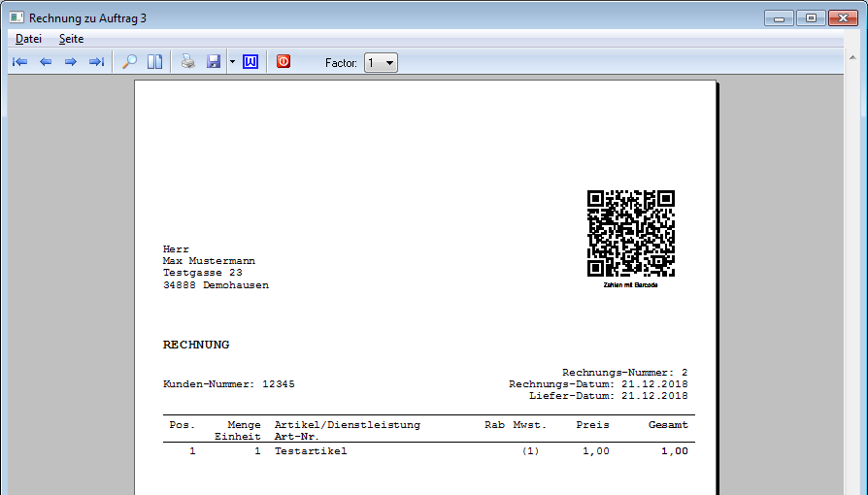Jump to last page with toolbar arrow
The image size is (868, 495).
96,62
